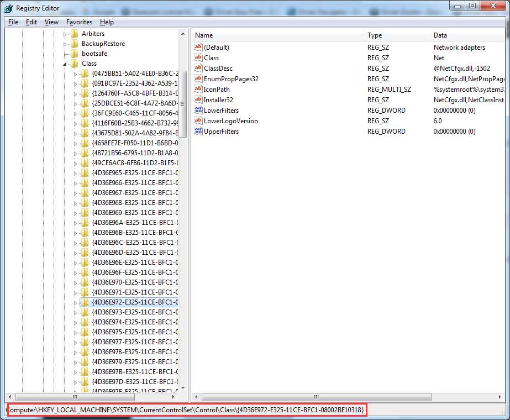Open the LowerLogoVersion string value

click(x=228, y=120)
